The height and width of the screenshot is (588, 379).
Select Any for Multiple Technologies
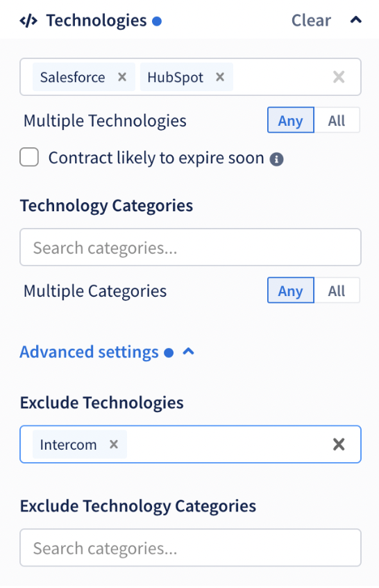(x=291, y=120)
